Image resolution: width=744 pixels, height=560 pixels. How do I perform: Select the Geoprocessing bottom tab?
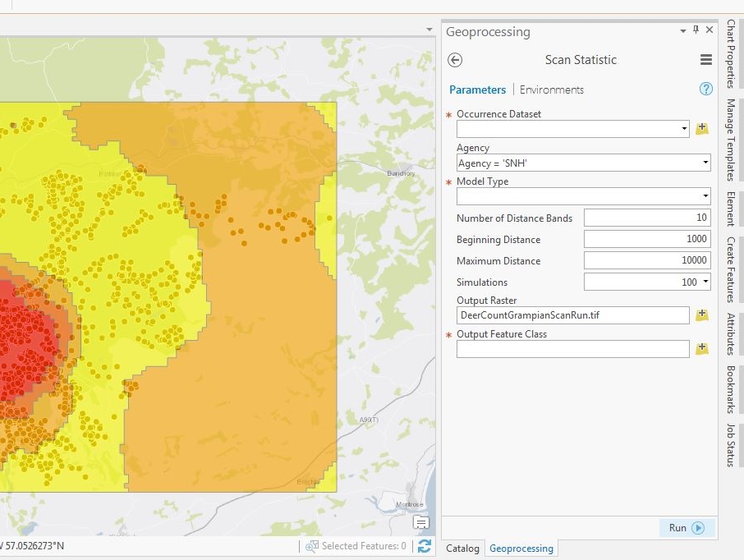pos(521,549)
